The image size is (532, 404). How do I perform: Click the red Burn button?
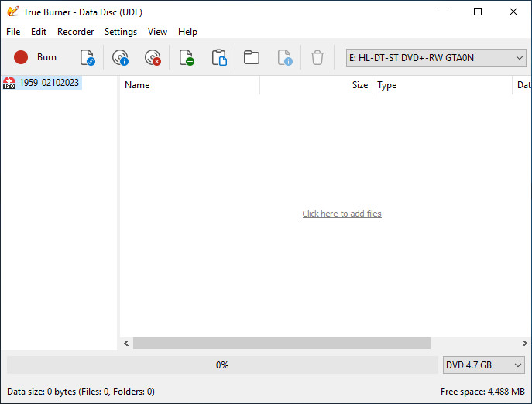click(x=35, y=57)
